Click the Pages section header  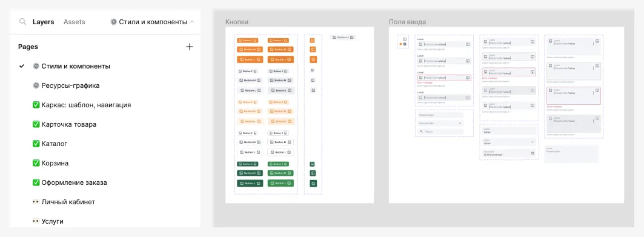28,47
